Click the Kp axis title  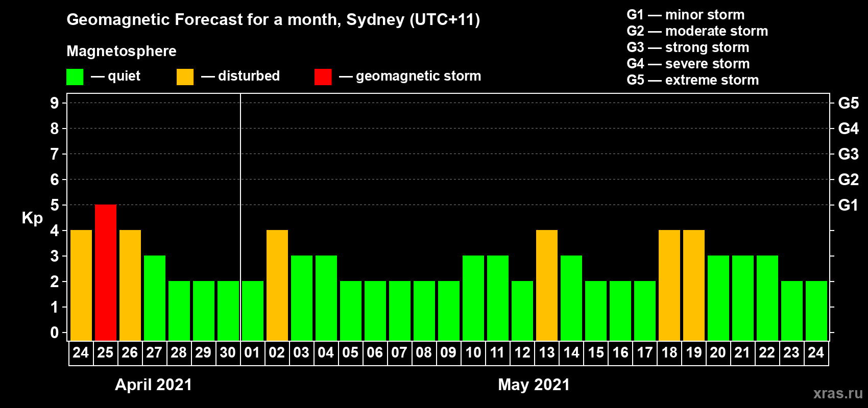tap(32, 218)
